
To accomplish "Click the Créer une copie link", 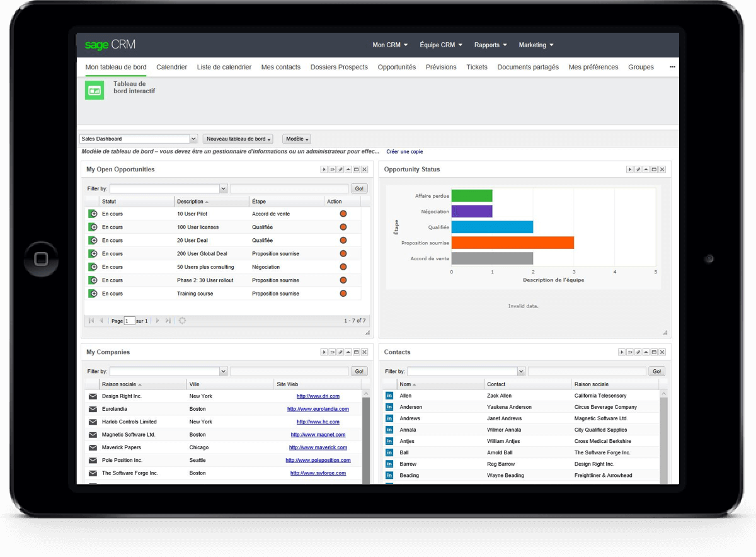I will [x=404, y=152].
